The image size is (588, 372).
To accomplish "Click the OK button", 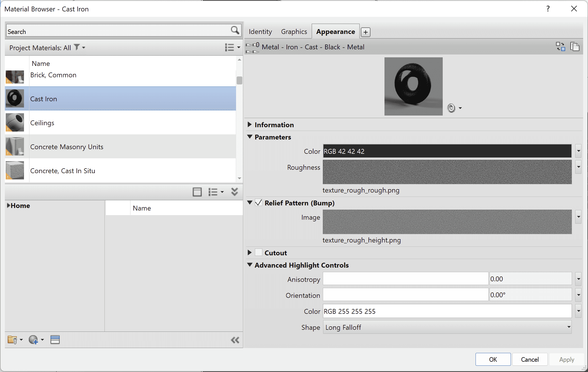I will (x=493, y=359).
